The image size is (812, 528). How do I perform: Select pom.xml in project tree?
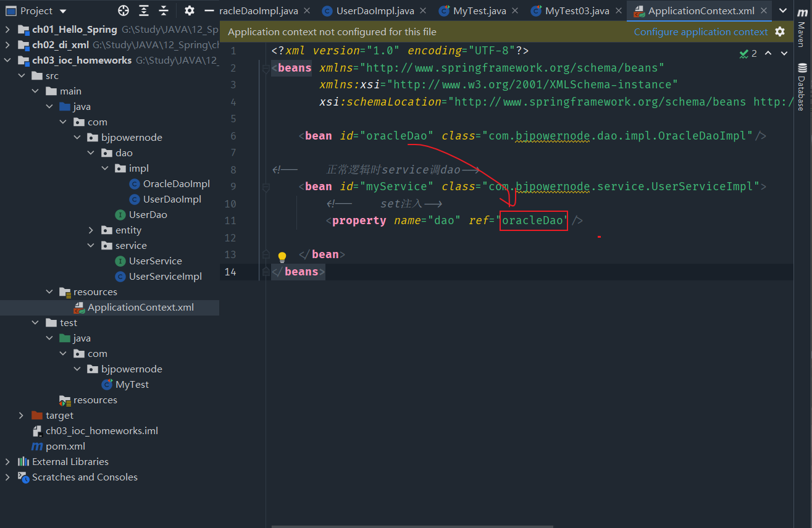coord(65,446)
